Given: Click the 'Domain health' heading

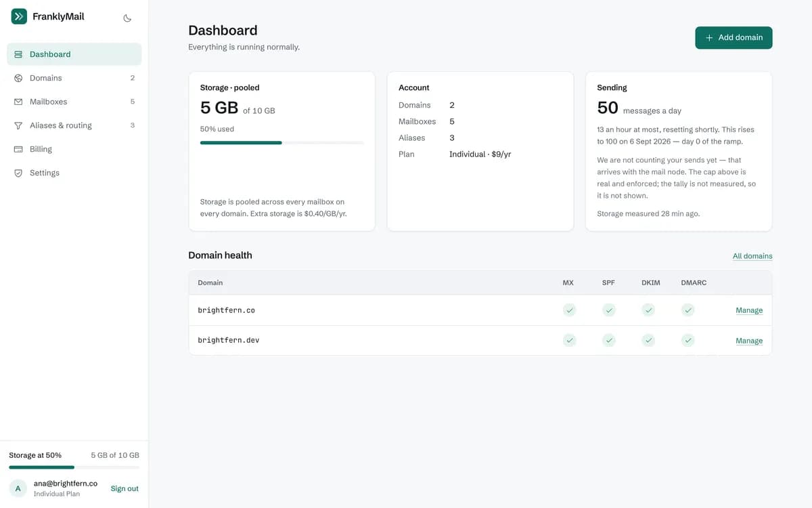Looking at the screenshot, I should point(220,255).
